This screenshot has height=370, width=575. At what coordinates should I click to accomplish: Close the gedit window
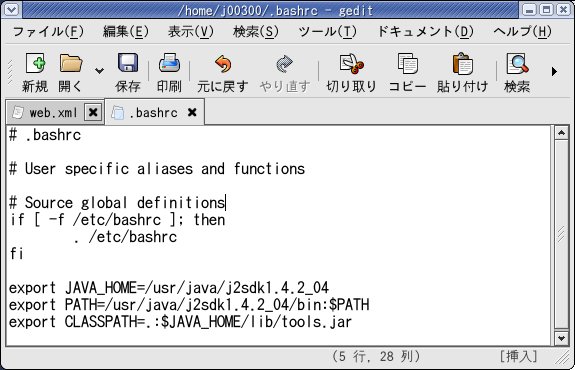click(563, 10)
